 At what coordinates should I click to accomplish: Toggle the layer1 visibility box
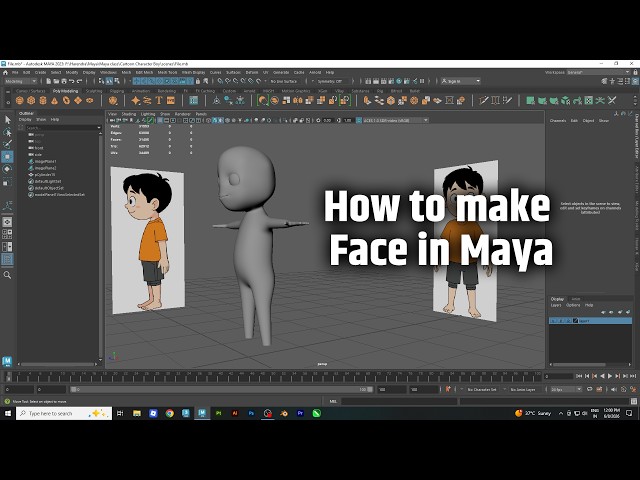click(x=553, y=321)
